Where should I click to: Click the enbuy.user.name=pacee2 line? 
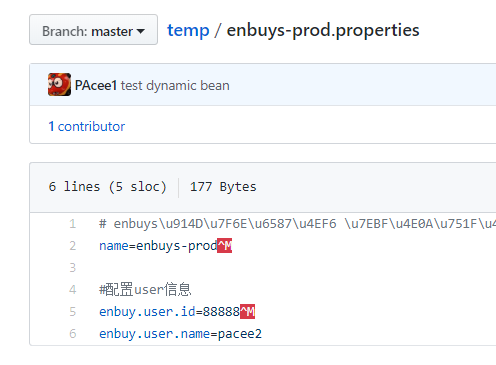coord(180,334)
